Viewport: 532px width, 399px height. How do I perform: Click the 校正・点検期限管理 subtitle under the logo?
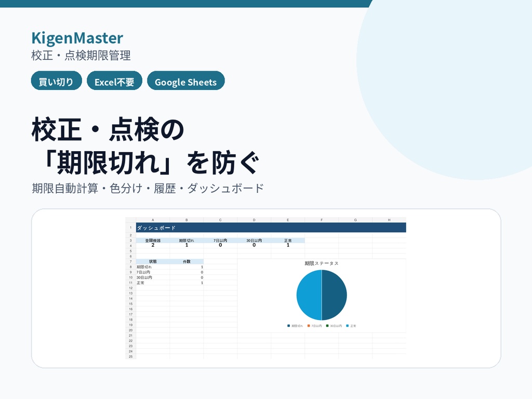click(81, 56)
